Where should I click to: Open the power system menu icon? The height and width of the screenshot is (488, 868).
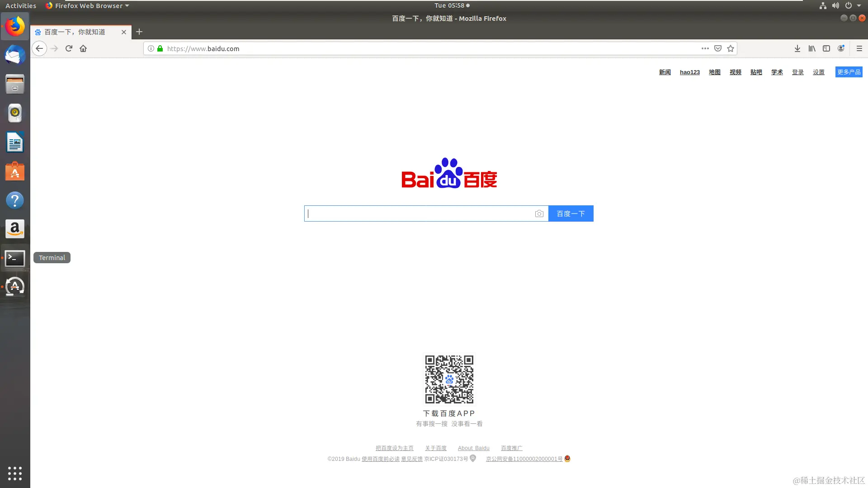tap(849, 5)
